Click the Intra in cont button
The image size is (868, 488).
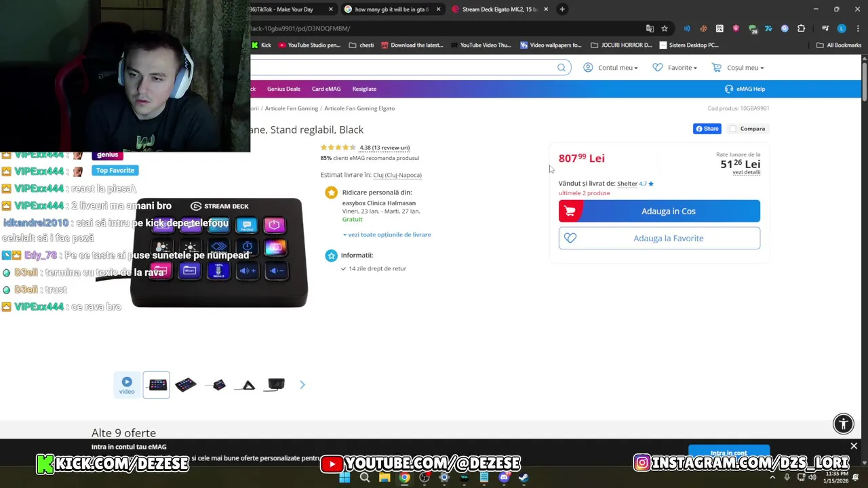[729, 452]
